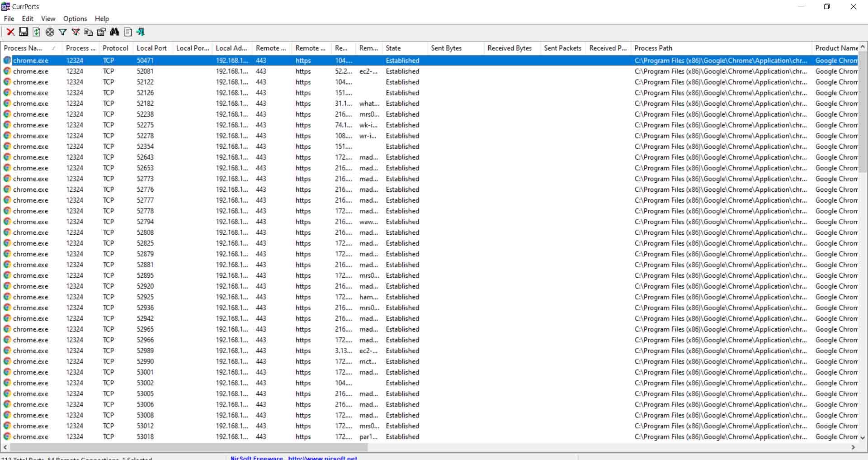Open the Options menu
The image size is (868, 460).
(x=75, y=19)
